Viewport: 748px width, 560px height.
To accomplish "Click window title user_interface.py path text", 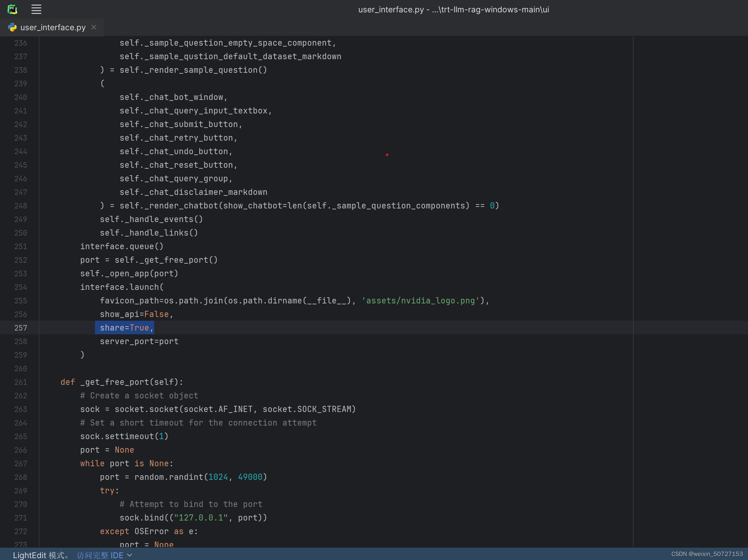I will pyautogui.click(x=453, y=10).
